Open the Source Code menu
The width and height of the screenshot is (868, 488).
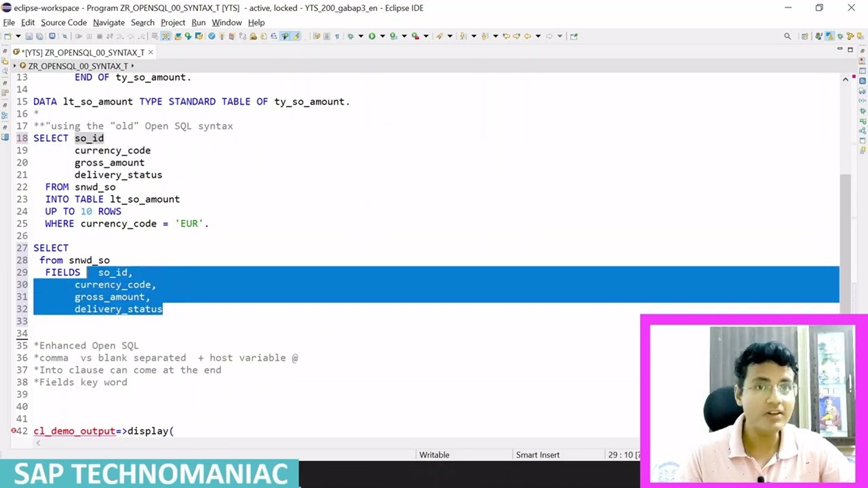pyautogui.click(x=64, y=22)
